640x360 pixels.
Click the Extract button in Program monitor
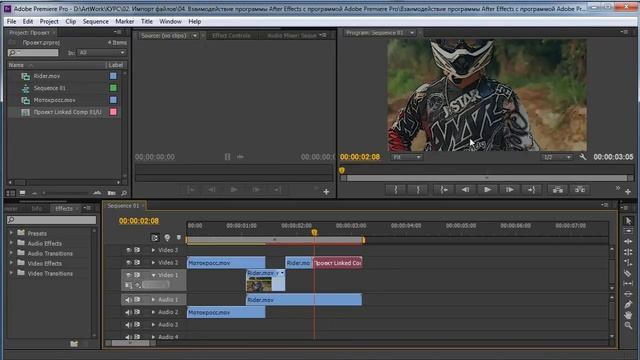point(580,189)
